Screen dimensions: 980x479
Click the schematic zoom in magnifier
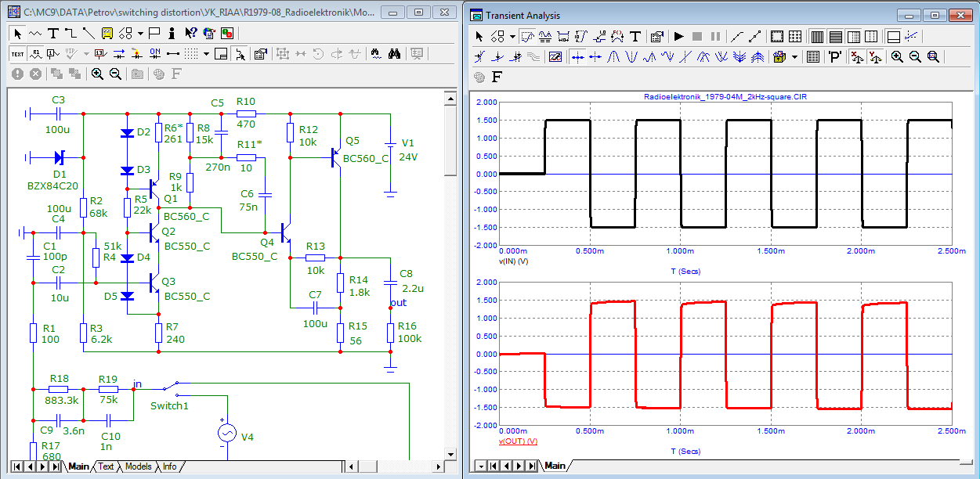coord(97,74)
